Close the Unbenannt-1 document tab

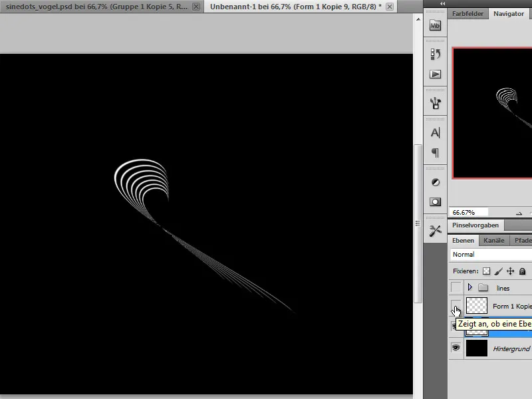point(390,7)
